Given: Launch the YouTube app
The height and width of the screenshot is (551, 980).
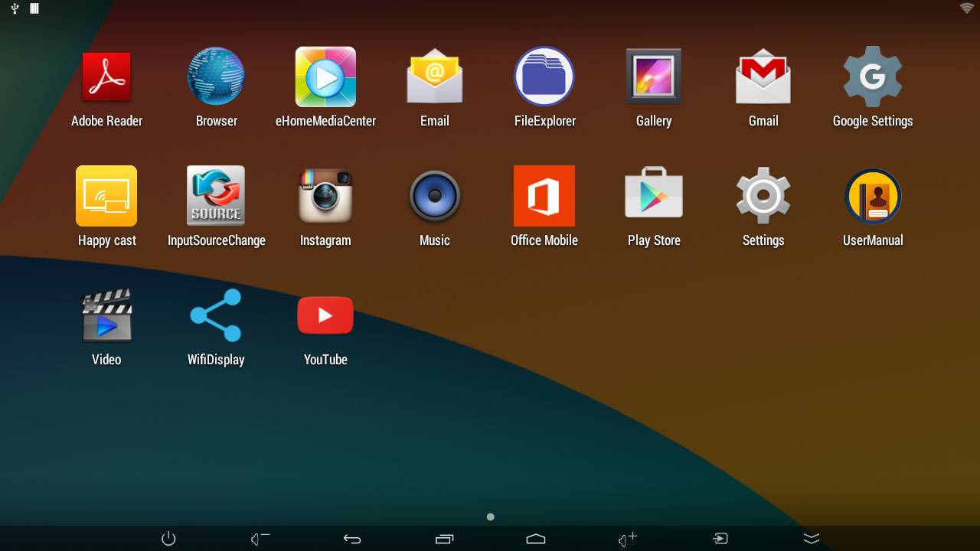Looking at the screenshot, I should click(x=325, y=316).
